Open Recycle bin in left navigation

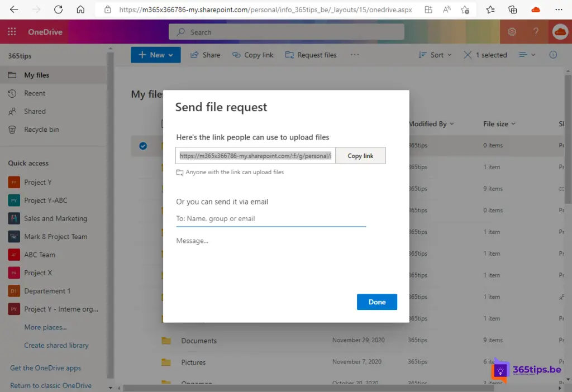click(x=41, y=130)
